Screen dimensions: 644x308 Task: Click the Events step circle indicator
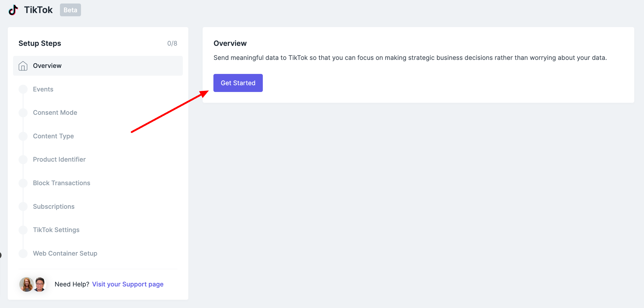23,89
